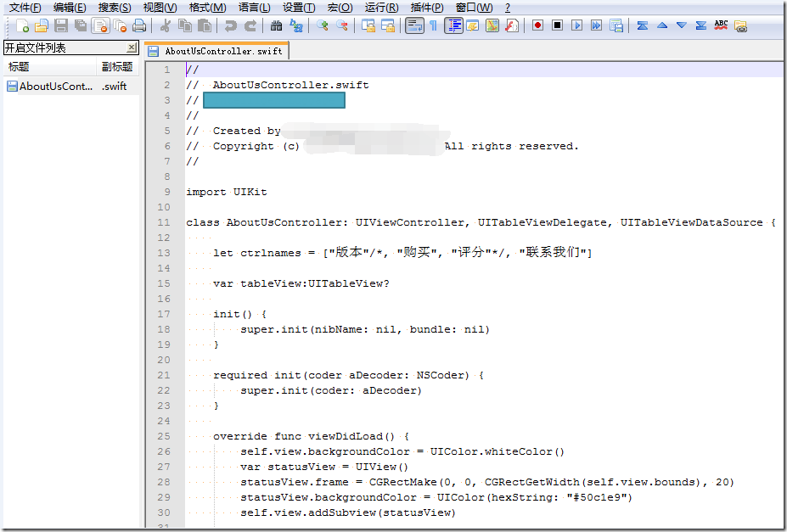Go to next item with blue down triangle
The image size is (787, 532).
682,25
